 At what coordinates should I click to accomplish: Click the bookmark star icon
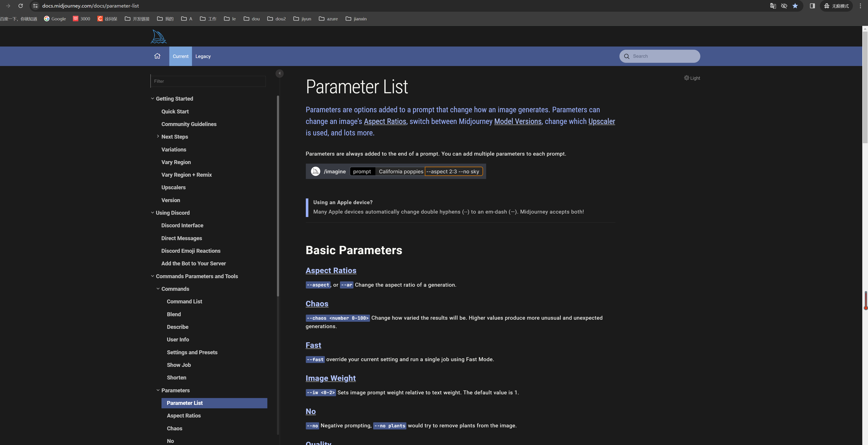click(795, 6)
